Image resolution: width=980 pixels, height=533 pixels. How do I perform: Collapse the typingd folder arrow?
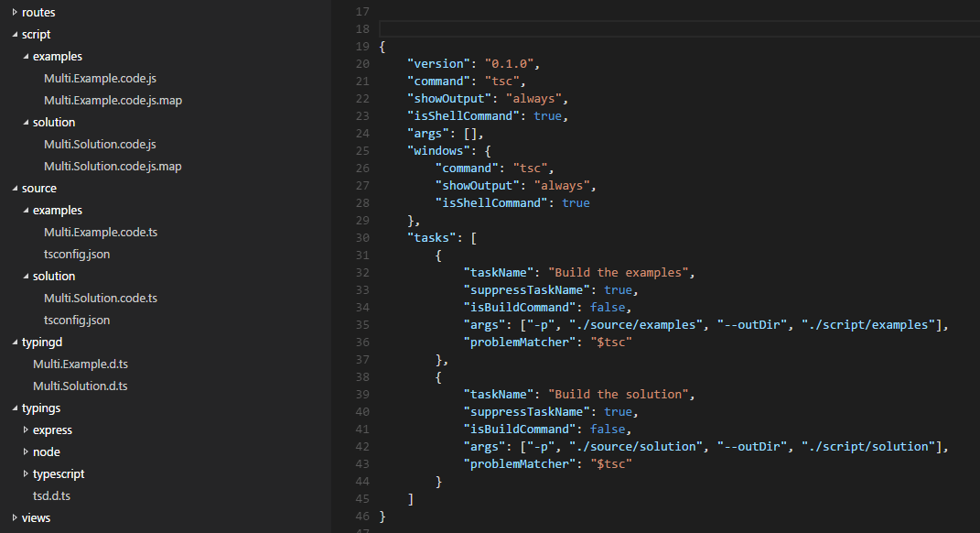pyautogui.click(x=15, y=343)
